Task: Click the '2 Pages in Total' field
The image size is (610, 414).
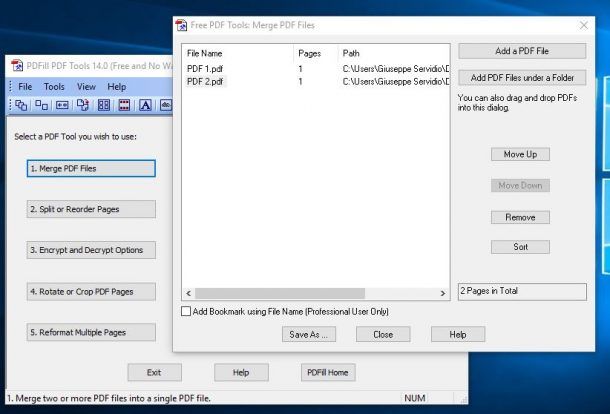Action: (522, 291)
